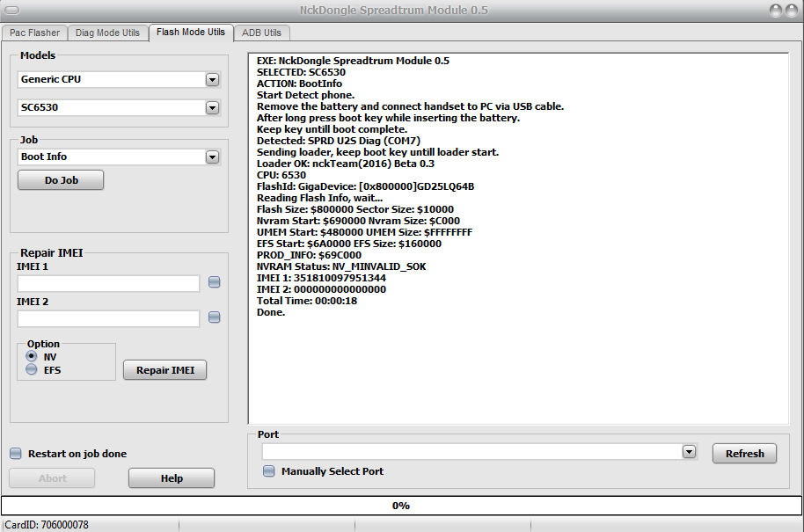
Task: Click the right round title bar button
Action: (x=793, y=11)
